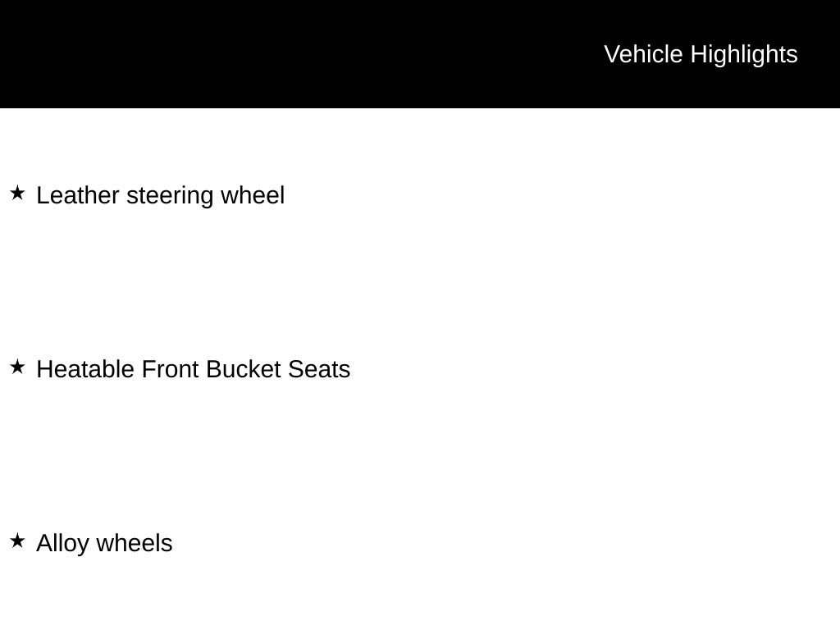Click the word Front in second bullet
840x630 pixels.
point(170,370)
